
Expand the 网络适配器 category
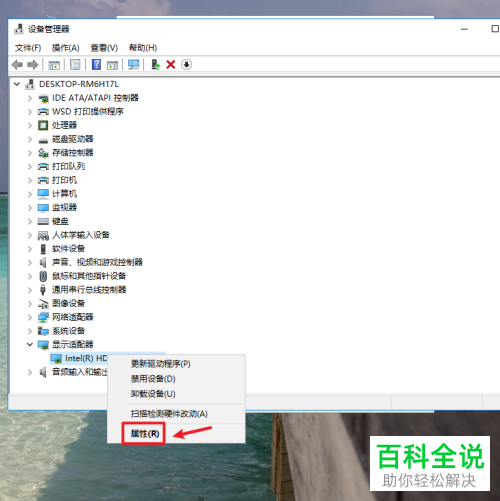pos(30,317)
